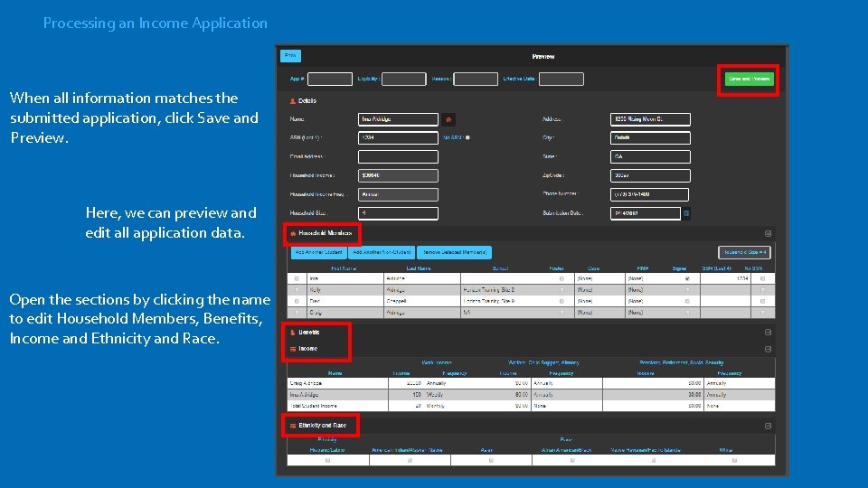Click the Phone Number input field

point(650,194)
